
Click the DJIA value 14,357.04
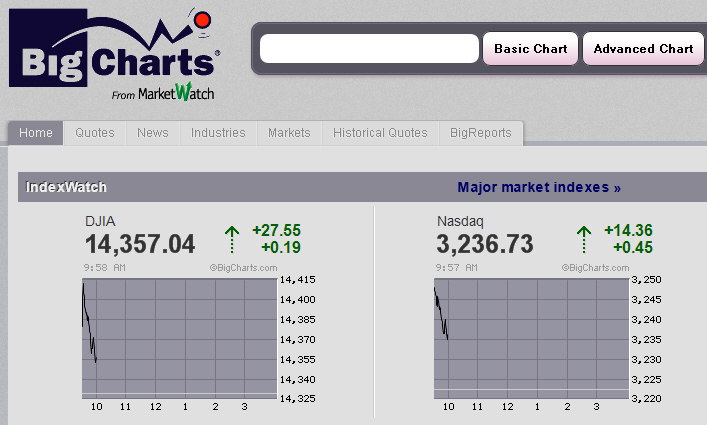coord(140,244)
